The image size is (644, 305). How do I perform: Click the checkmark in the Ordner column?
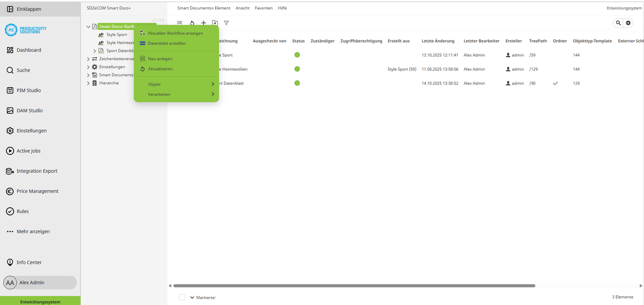point(555,83)
